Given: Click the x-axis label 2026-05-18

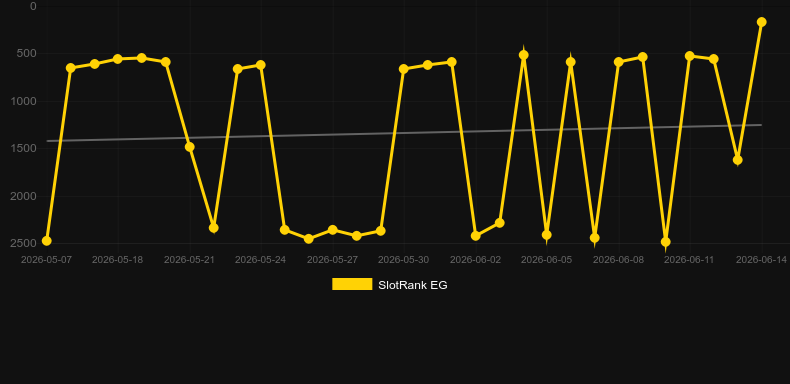Looking at the screenshot, I should tap(117, 260).
